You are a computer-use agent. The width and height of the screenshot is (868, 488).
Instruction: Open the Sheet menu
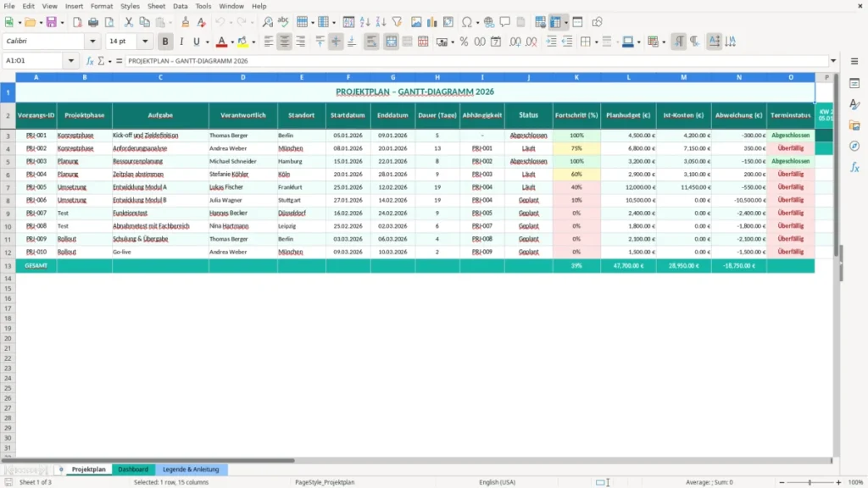[156, 6]
